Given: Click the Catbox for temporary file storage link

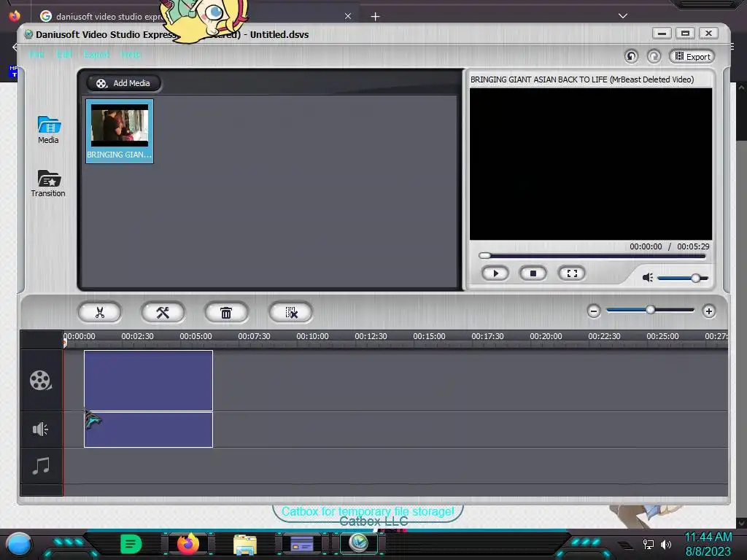Looking at the screenshot, I should point(368,511).
